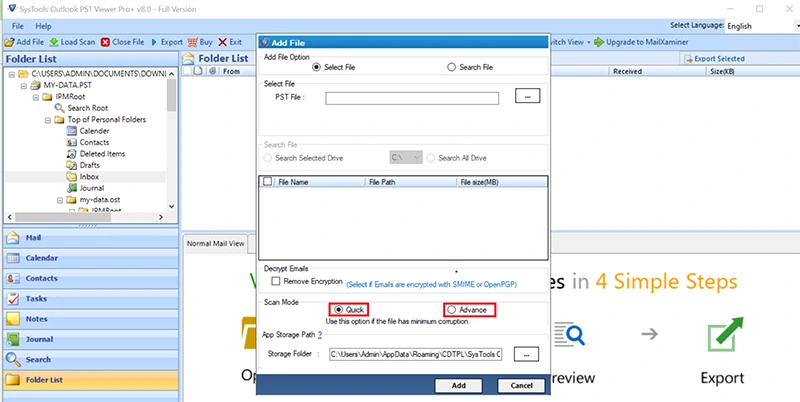The height and width of the screenshot is (402, 800).
Task: Open the Mail navigation pane
Action: 91,238
